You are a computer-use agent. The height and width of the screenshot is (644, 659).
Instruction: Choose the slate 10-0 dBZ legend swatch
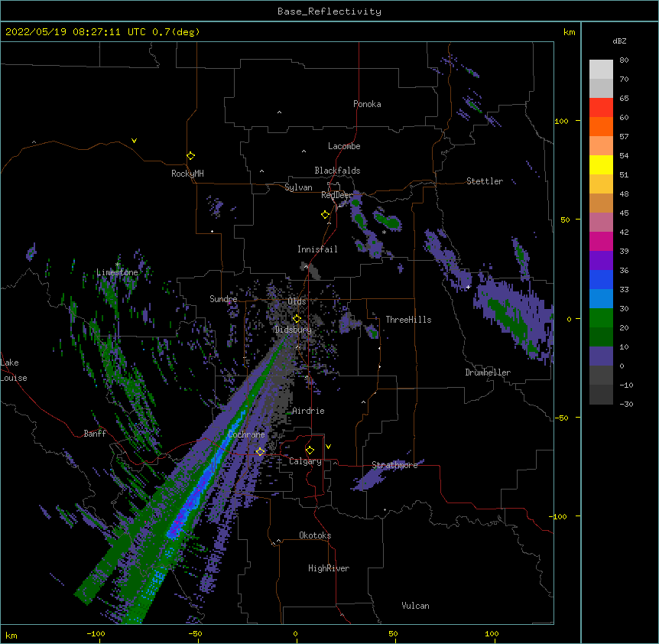(601, 356)
